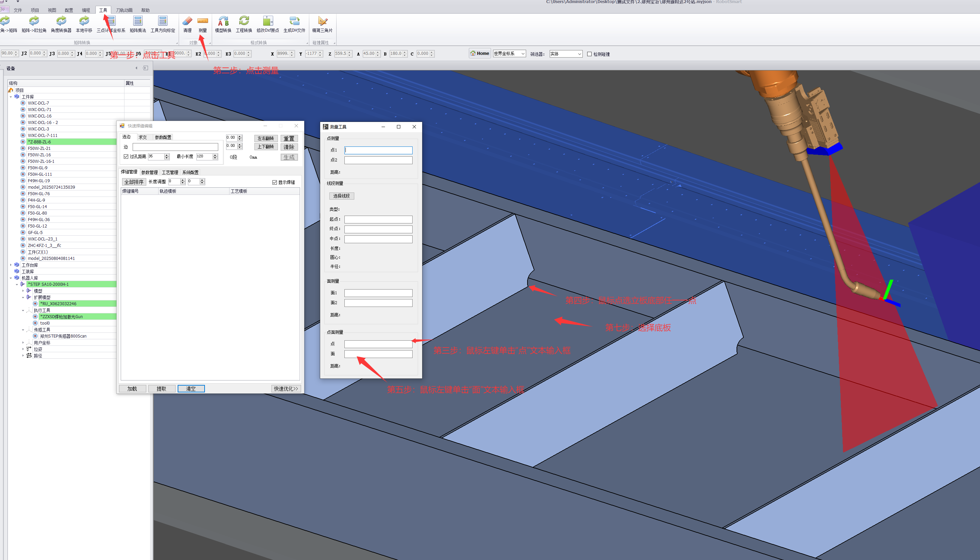980x560 pixels.
Task: Toggle the 过孔距离 checkbox
Action: pyautogui.click(x=126, y=157)
